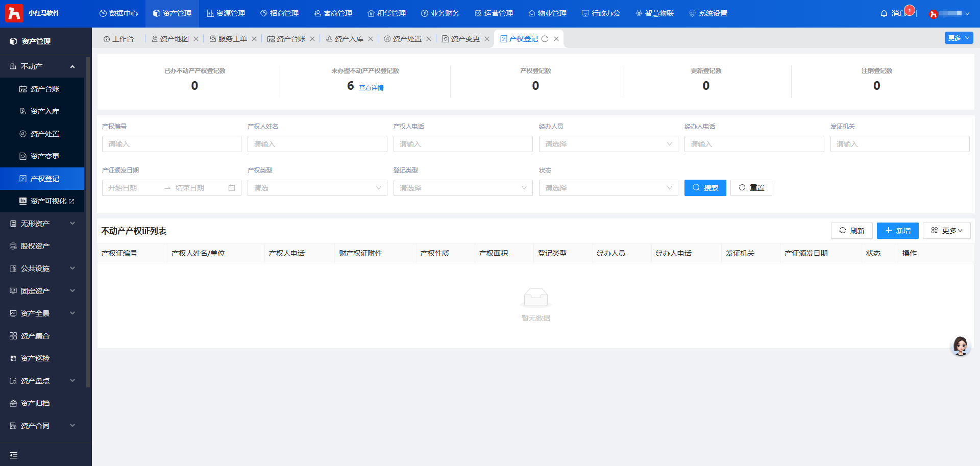Open the 状态 dropdown filter

click(608, 188)
